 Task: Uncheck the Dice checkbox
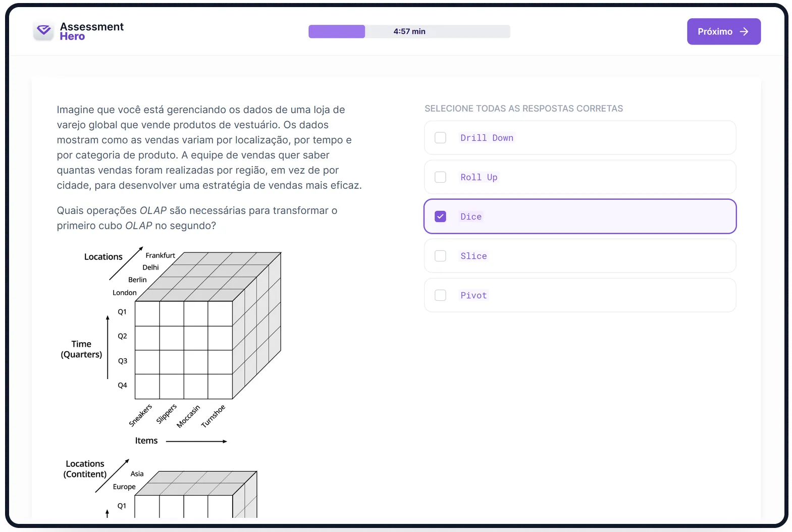coord(441,217)
